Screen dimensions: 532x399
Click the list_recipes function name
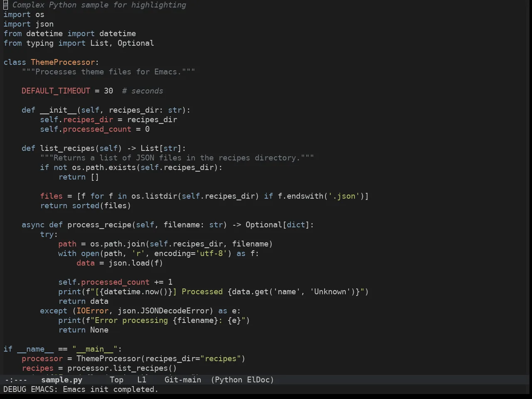click(67, 148)
